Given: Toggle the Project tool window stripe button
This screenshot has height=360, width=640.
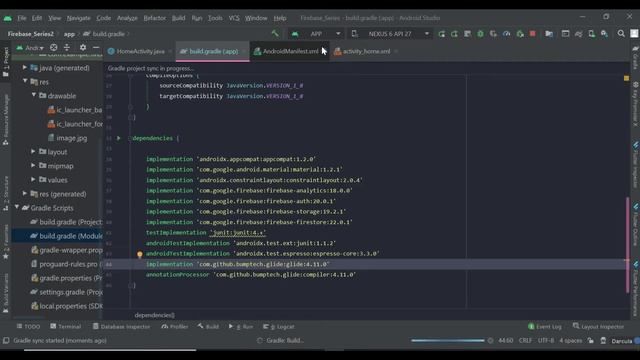Looking at the screenshot, I should (6, 62).
